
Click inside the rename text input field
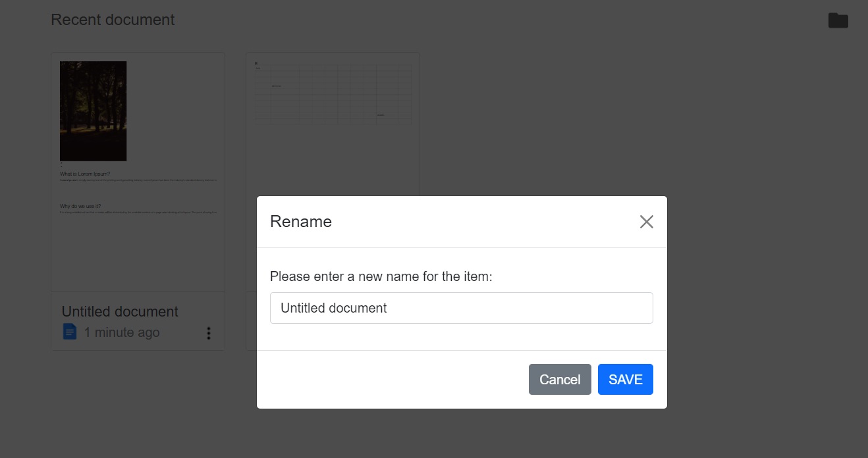click(x=461, y=307)
